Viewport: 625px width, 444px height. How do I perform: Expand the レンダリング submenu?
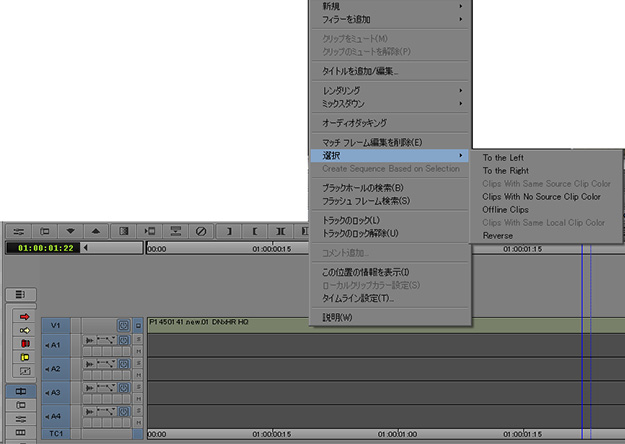click(390, 90)
